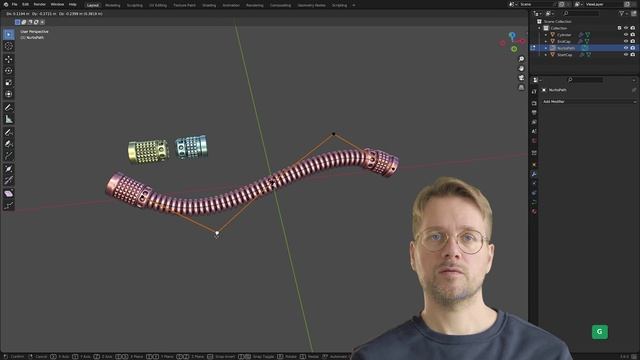The height and width of the screenshot is (360, 640).
Task: Collapse the Collection tree in outliner
Action: pyautogui.click(x=539, y=28)
